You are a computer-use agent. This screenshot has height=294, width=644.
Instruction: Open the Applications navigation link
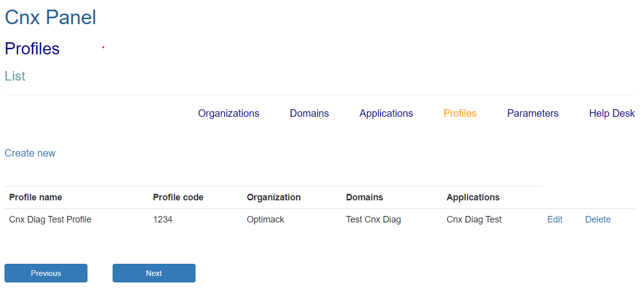tap(386, 113)
